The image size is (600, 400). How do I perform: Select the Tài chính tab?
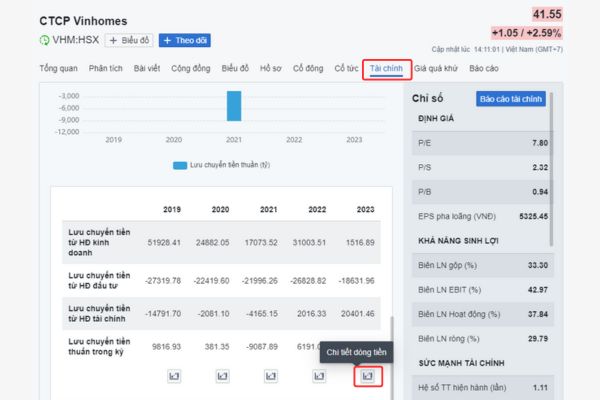coord(386,69)
